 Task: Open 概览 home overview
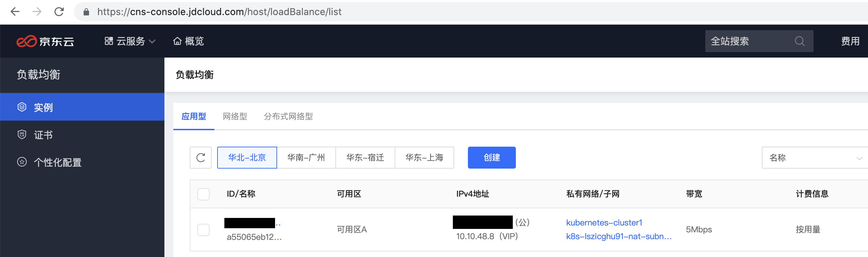pyautogui.click(x=188, y=41)
